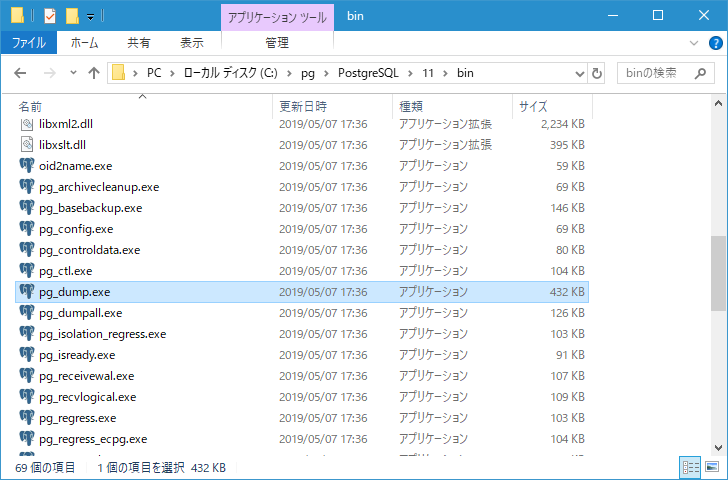
Task: Navigate to pg breadcrumb folder
Action: [x=308, y=73]
